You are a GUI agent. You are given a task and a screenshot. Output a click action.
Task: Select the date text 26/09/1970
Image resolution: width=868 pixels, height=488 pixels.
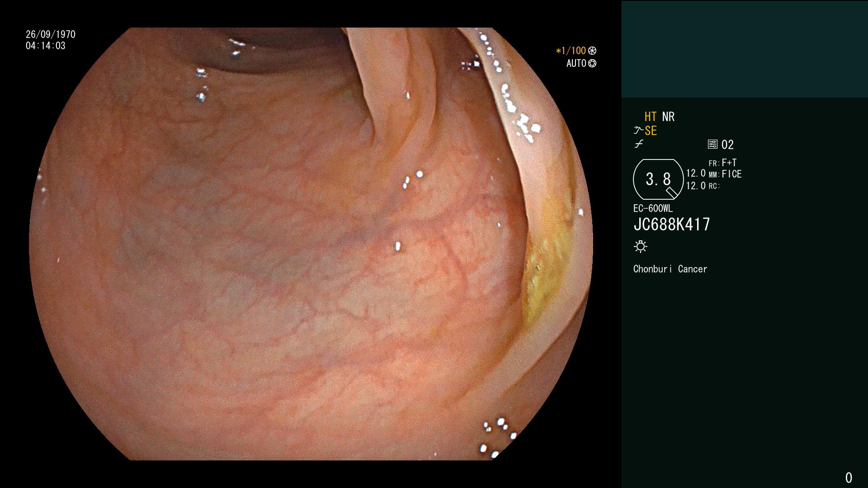(51, 35)
